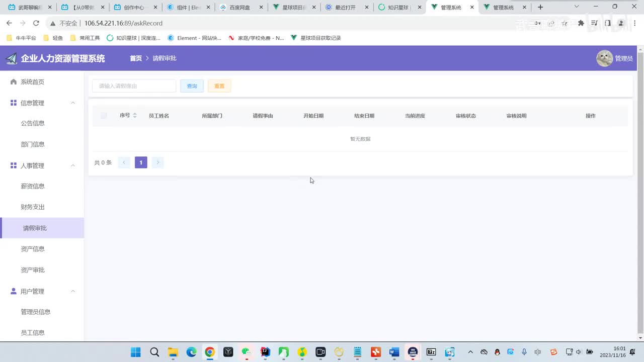The width and height of the screenshot is (644, 362).
Task: Show hidden tray icons chevron
Action: click(x=470, y=352)
